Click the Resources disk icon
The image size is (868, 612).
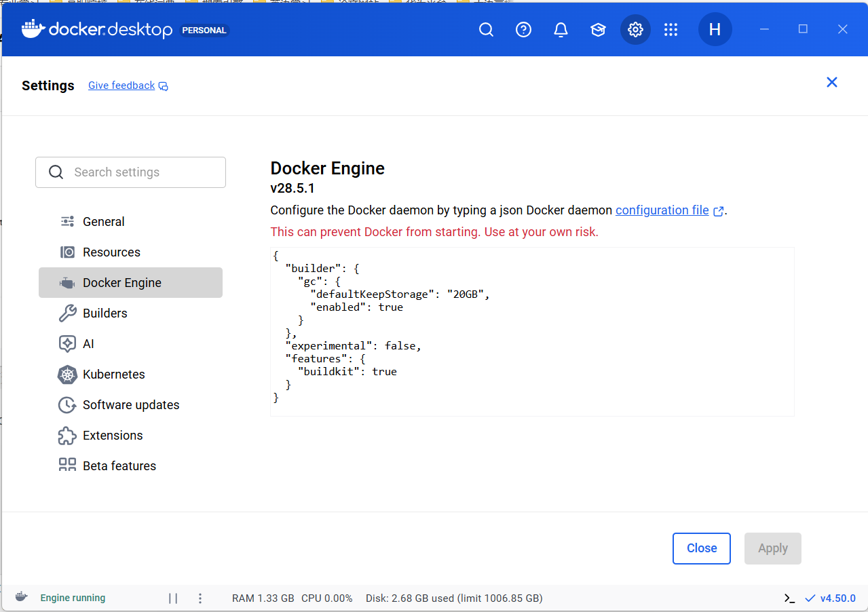[x=67, y=252]
